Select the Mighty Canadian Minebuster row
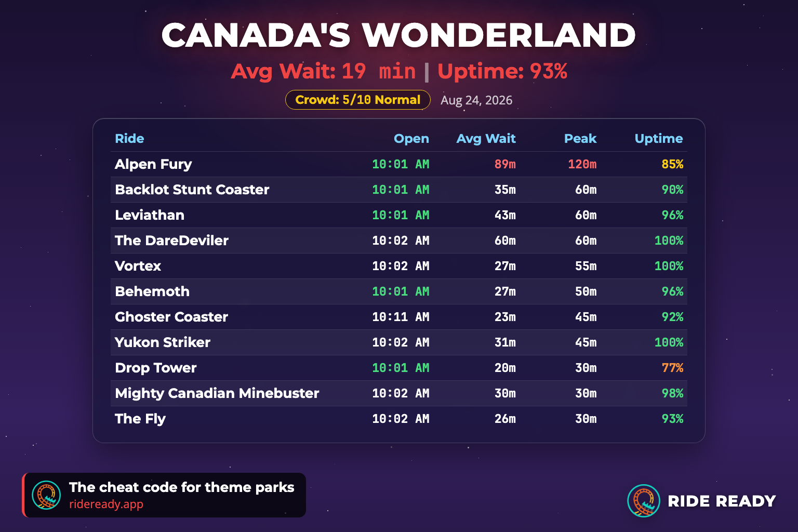The height and width of the screenshot is (532, 798). coord(399,393)
